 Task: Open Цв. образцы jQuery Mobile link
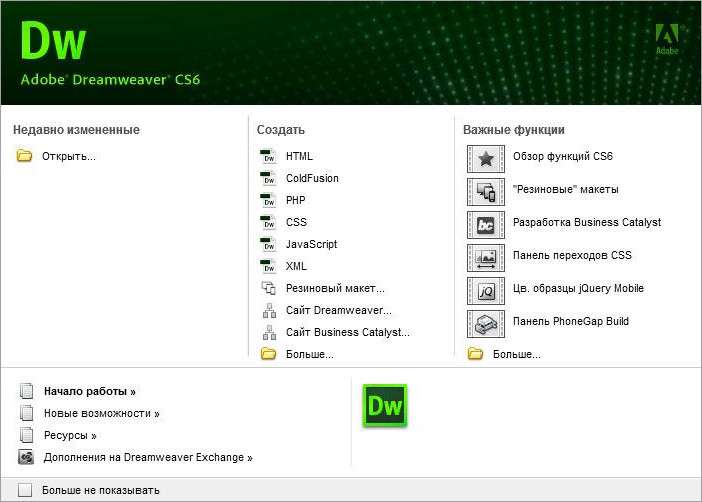578,288
